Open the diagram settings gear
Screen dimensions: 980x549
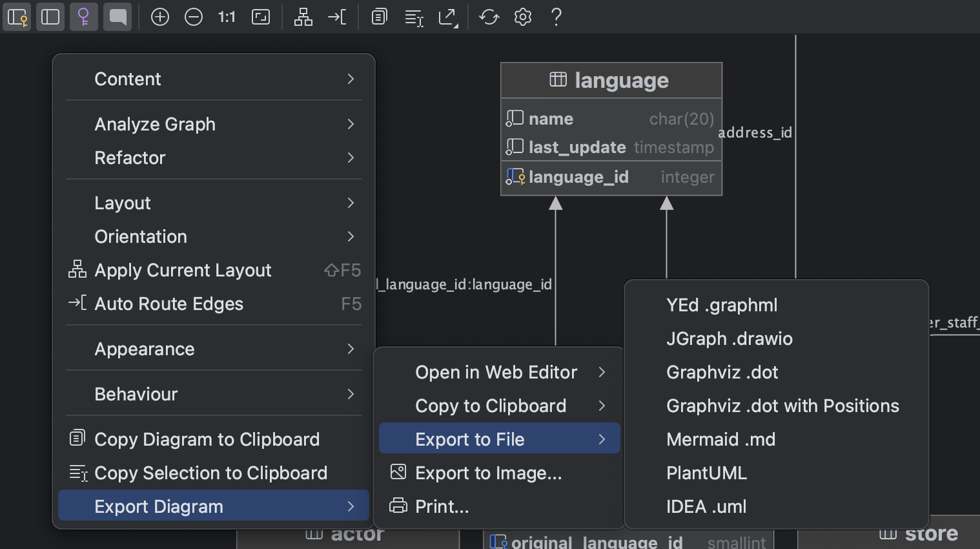tap(523, 17)
